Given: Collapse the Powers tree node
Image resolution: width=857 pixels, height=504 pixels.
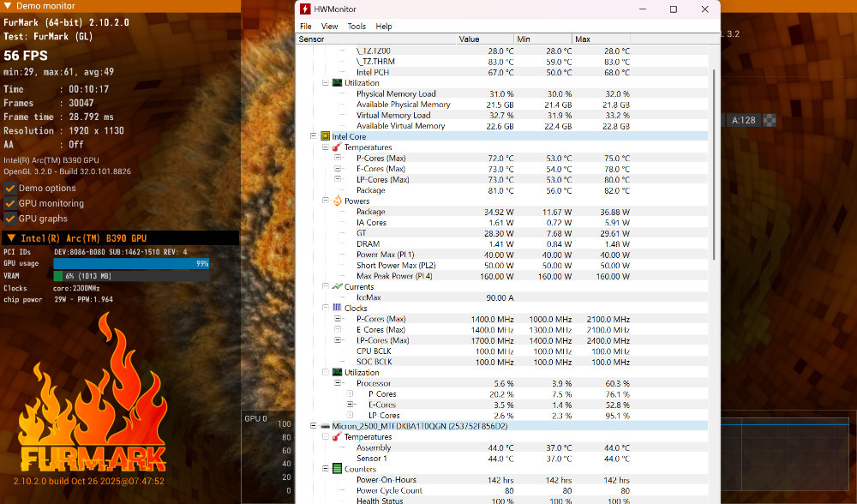Looking at the screenshot, I should (325, 201).
